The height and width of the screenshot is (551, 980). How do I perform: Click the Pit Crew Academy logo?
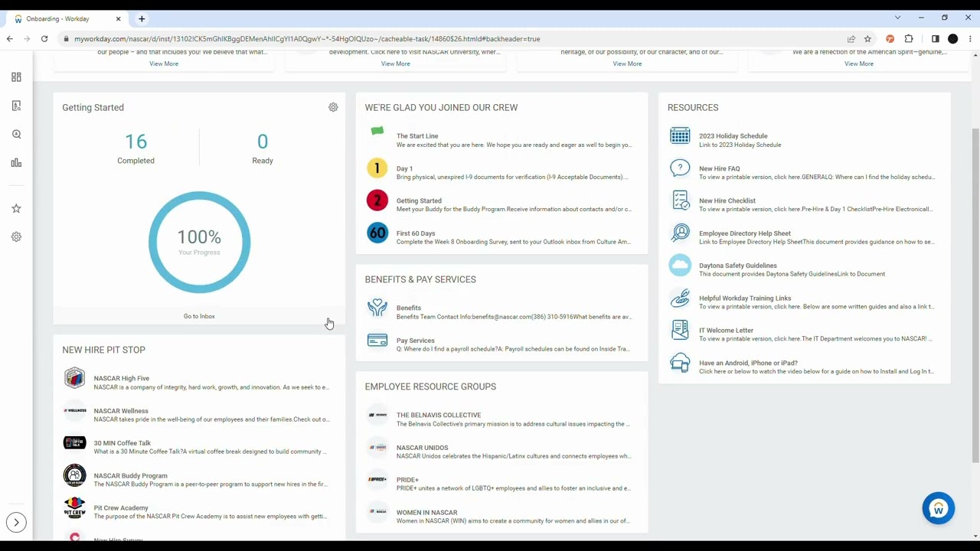point(74,508)
